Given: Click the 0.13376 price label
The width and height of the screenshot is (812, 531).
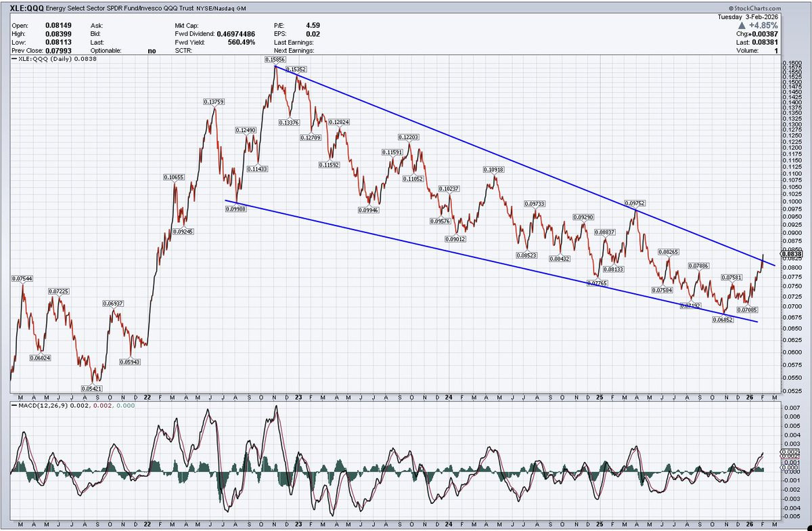Looking at the screenshot, I should 288,123.
